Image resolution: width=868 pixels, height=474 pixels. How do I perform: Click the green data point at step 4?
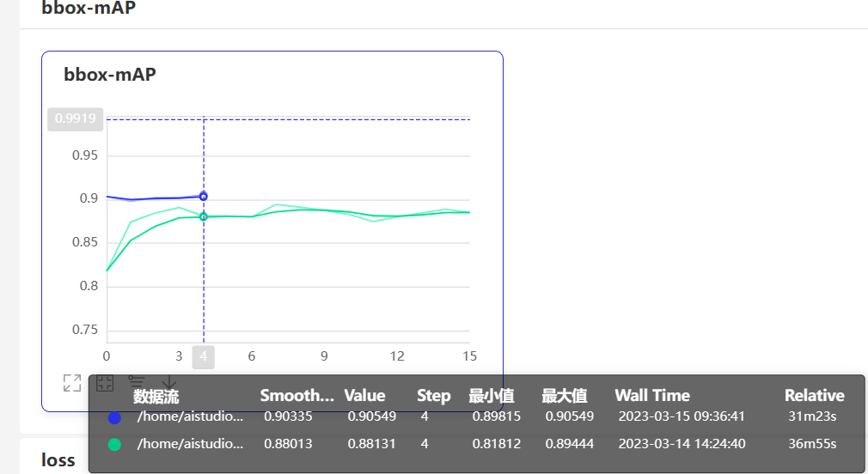point(204,216)
